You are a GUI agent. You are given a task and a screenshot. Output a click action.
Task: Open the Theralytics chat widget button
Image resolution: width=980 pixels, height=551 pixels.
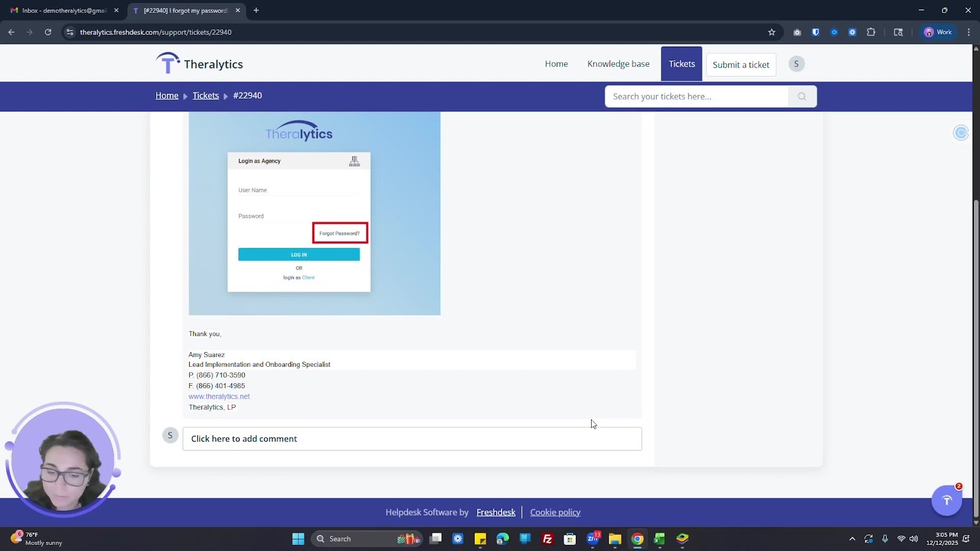(x=947, y=501)
